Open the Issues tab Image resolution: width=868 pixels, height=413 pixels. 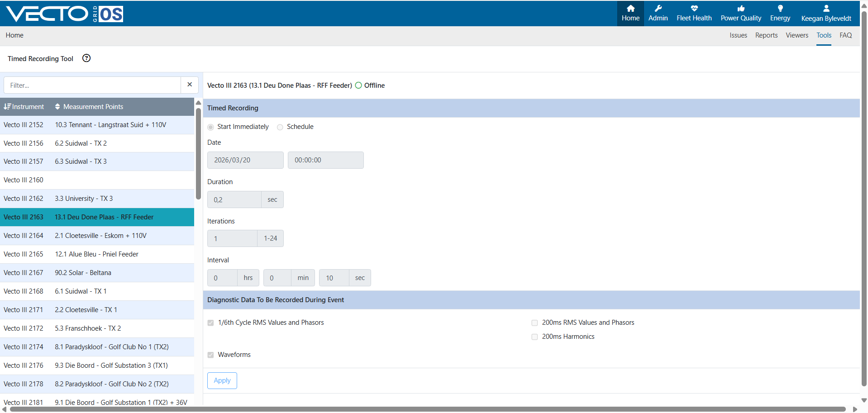[738, 35]
